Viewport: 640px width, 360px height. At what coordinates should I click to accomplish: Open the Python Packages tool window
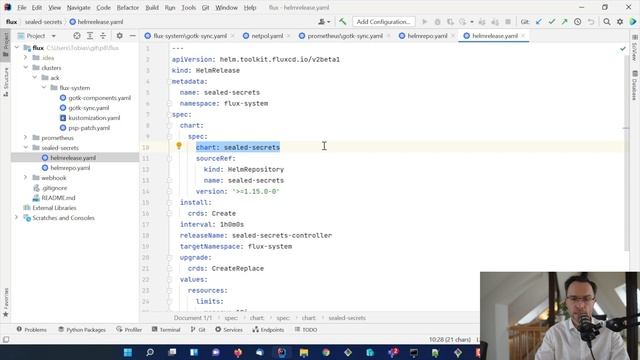click(x=82, y=329)
